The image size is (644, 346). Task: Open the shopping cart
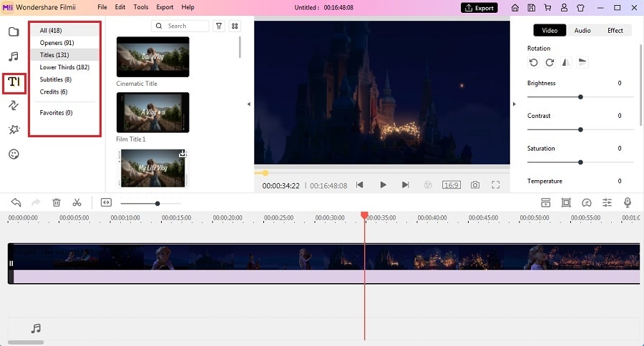tap(547, 8)
